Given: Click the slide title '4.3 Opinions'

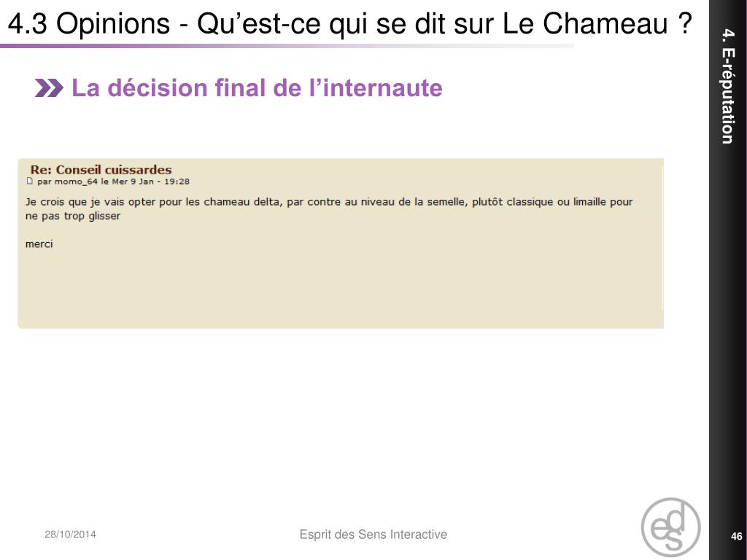Looking at the screenshot, I should pos(89,23).
